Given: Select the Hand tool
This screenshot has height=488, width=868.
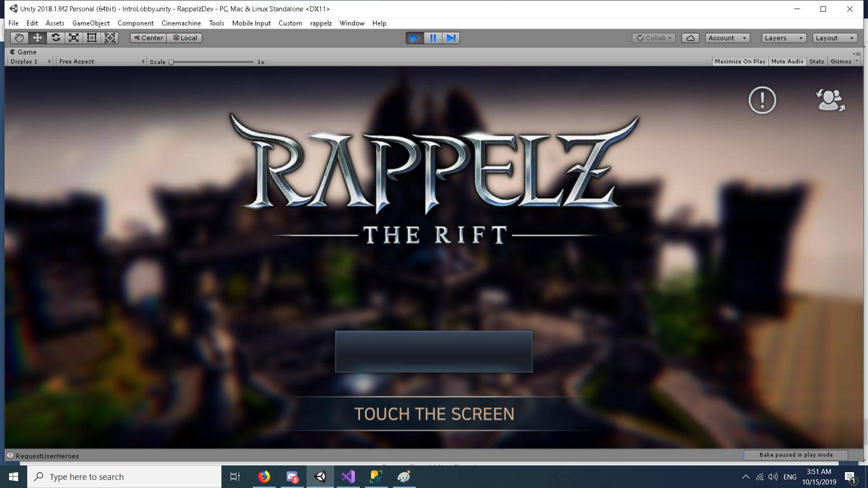Looking at the screenshot, I should click(x=19, y=38).
